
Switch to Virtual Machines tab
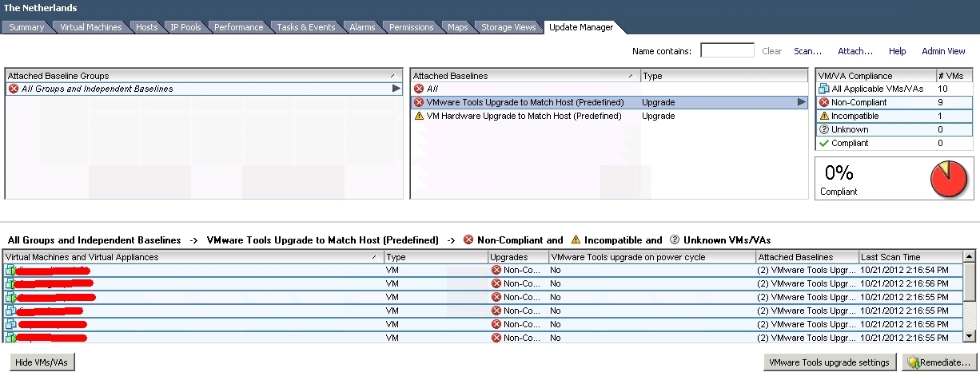91,27
